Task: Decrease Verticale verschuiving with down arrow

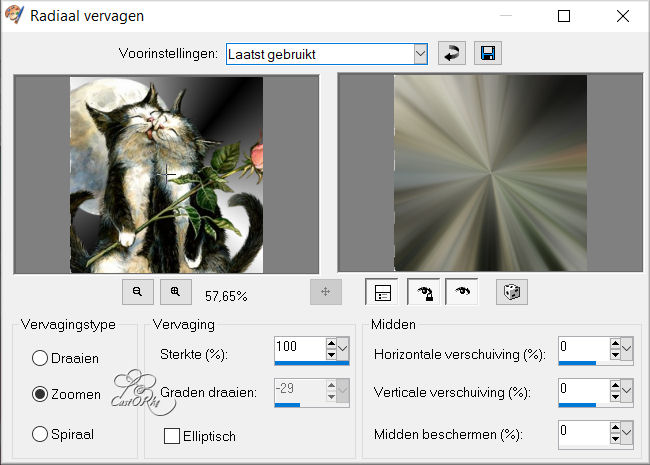Action: pyautogui.click(x=615, y=396)
